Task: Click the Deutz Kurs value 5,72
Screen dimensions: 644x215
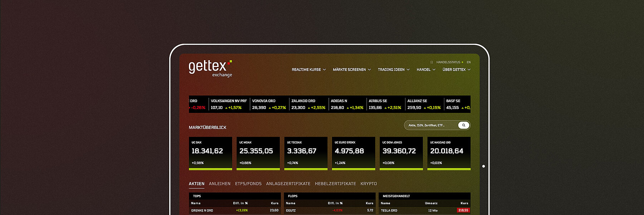Action: coord(370,210)
